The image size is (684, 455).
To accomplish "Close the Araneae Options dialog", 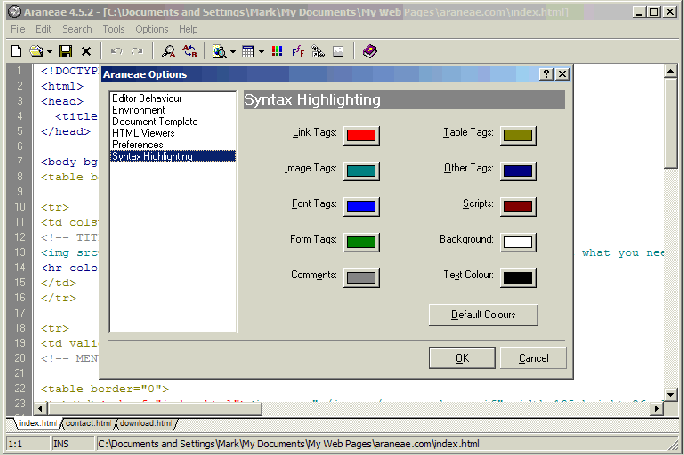I will pyautogui.click(x=563, y=74).
